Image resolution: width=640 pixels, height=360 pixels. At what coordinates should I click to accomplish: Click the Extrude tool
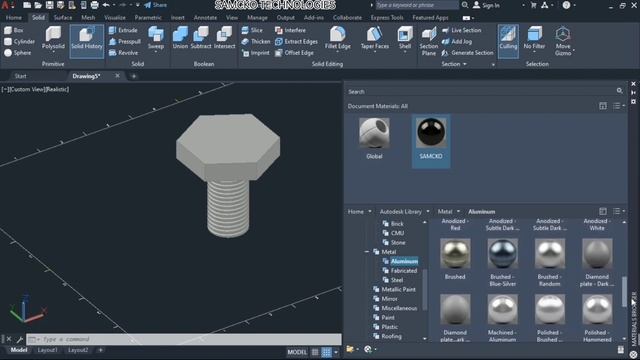123,30
